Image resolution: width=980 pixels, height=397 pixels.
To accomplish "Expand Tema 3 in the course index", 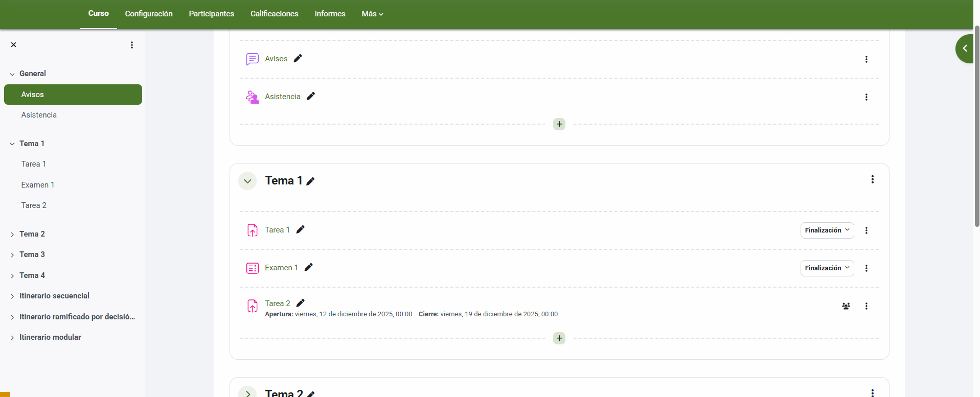I will pyautogui.click(x=12, y=255).
